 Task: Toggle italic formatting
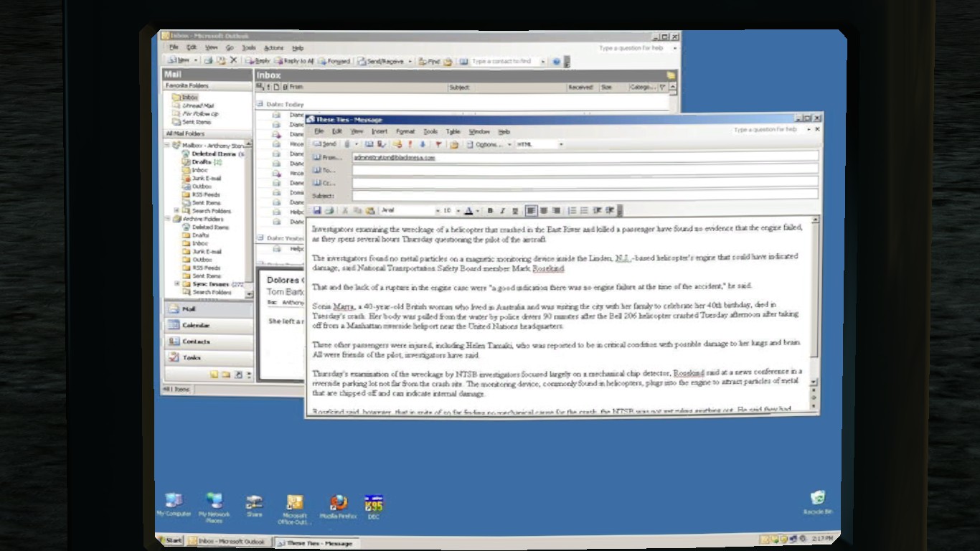coord(502,210)
